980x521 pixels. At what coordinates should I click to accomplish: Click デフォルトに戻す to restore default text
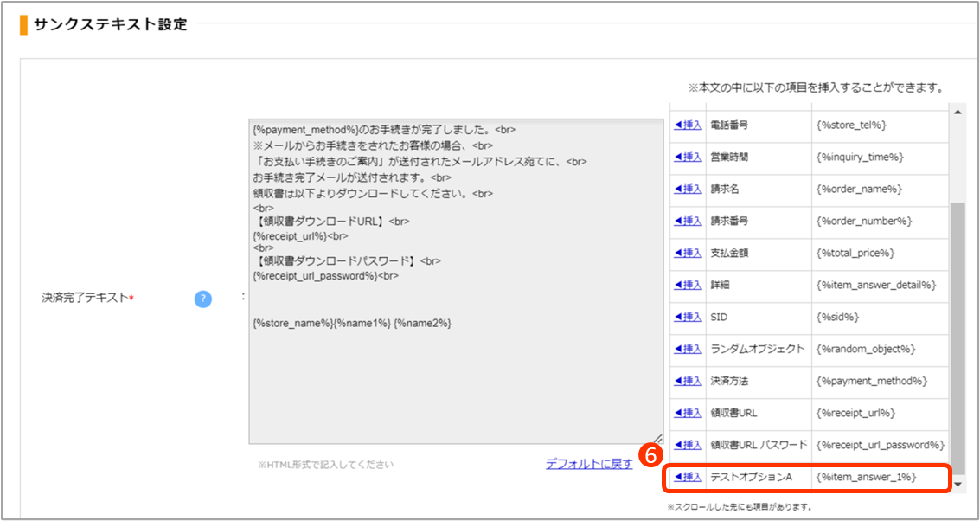coord(589,464)
